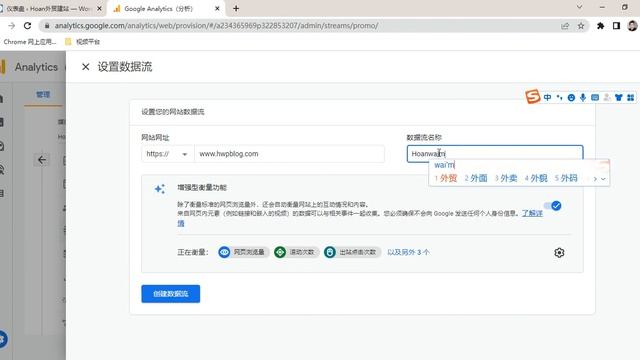Choose IME candidate 4 外貌
Screen dimensions: 640x360
pos(536,178)
